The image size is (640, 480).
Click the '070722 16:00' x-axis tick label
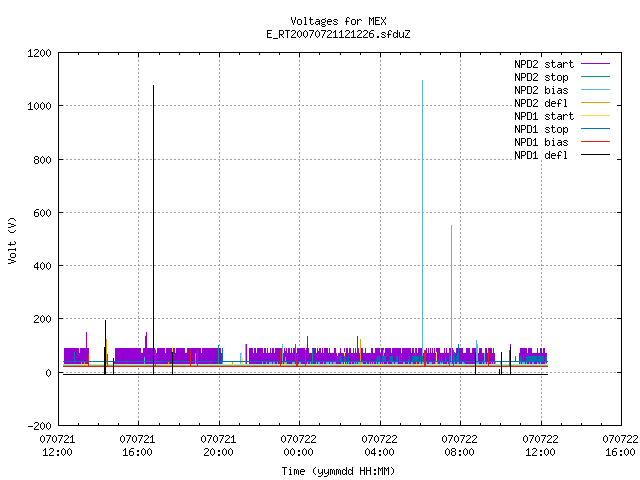[620, 446]
